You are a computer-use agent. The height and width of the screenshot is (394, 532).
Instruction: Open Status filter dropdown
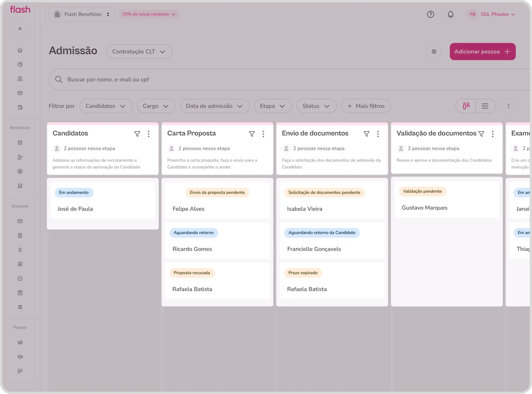tap(316, 106)
